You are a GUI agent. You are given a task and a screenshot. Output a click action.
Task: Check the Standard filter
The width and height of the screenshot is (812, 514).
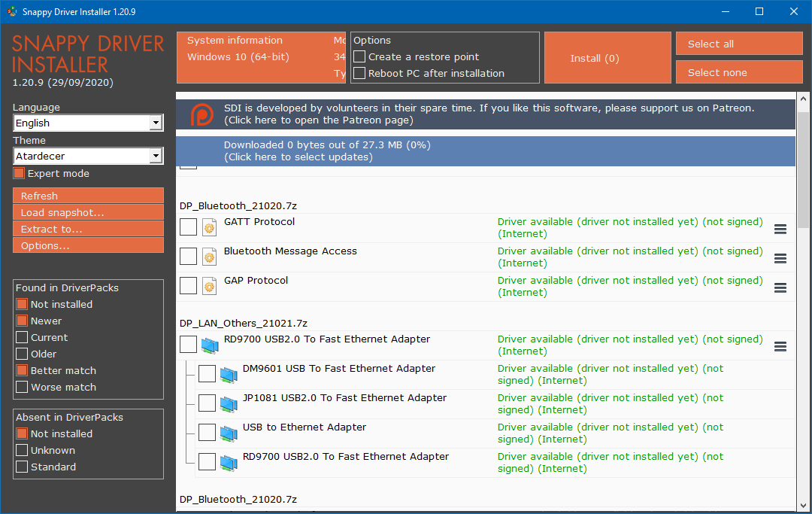(x=22, y=467)
